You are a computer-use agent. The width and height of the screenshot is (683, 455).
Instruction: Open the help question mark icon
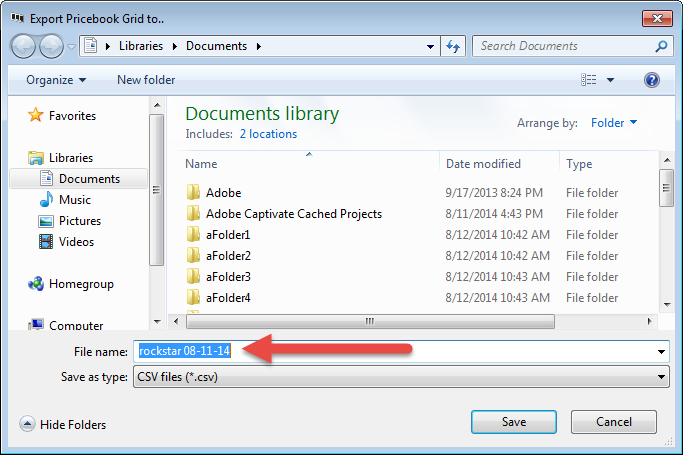652,80
